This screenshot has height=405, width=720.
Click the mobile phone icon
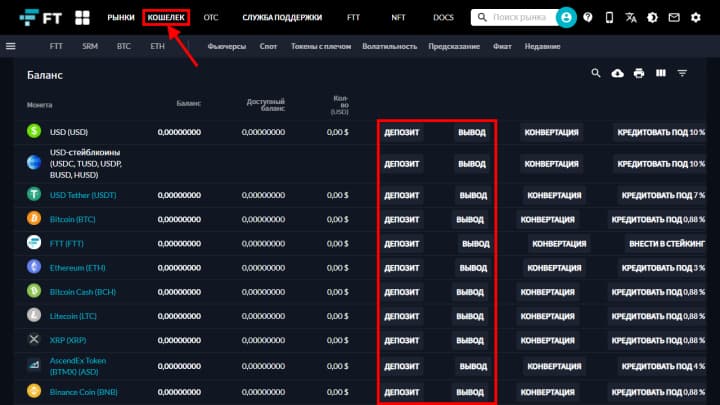(609, 17)
